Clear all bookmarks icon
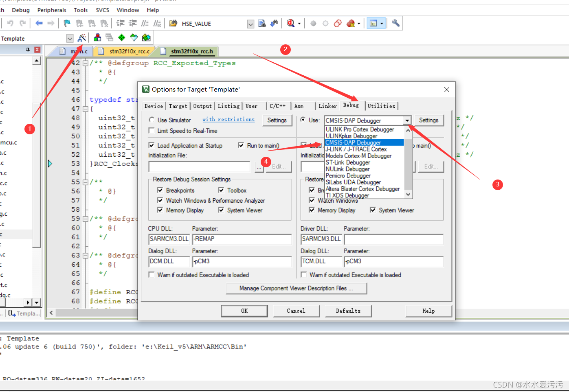Image resolution: width=569 pixels, height=392 pixels. [x=104, y=23]
